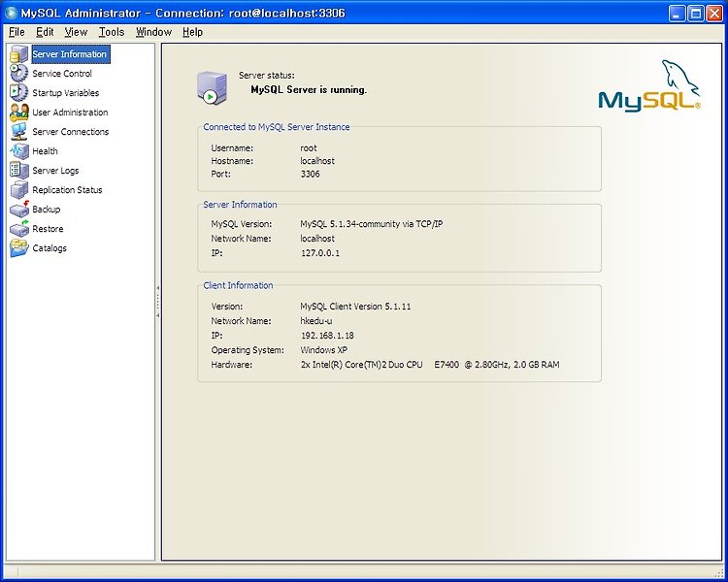
Task: Click the client IP '192.168.1.18'
Action: pyautogui.click(x=327, y=335)
